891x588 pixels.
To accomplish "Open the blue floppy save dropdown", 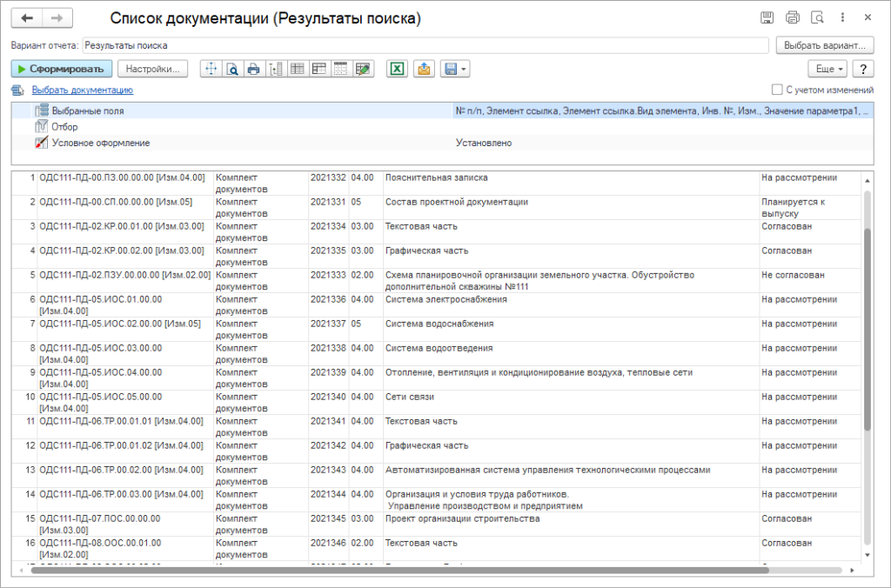I will pyautogui.click(x=454, y=69).
